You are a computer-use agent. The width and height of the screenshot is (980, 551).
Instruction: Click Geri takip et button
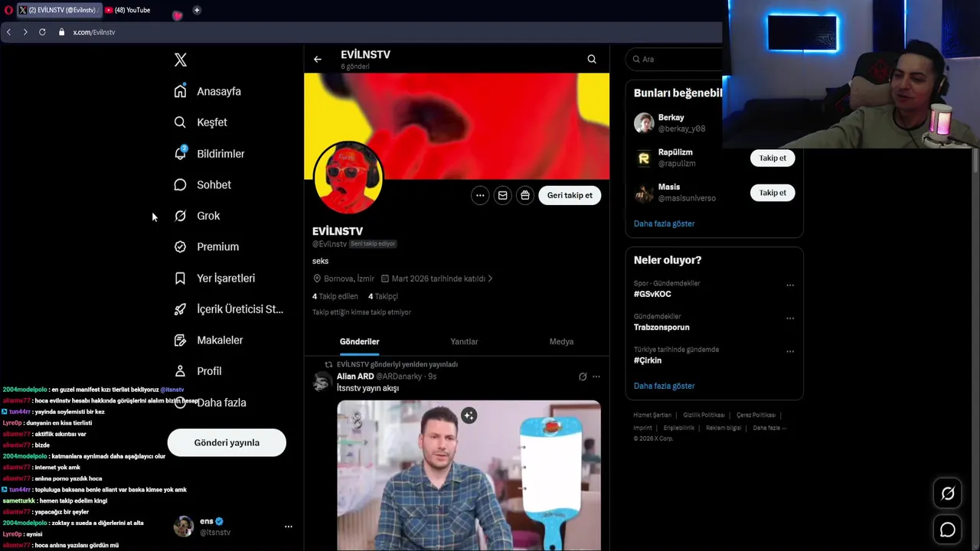tap(570, 195)
